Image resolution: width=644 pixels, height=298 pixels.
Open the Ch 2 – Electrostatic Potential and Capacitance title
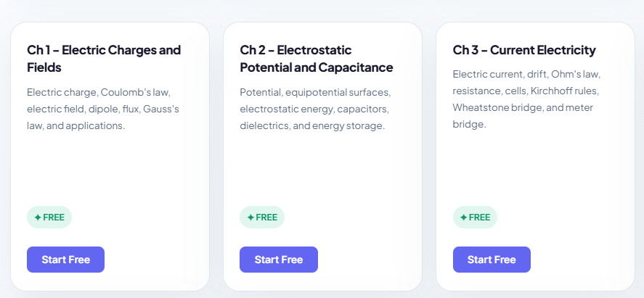click(x=316, y=59)
